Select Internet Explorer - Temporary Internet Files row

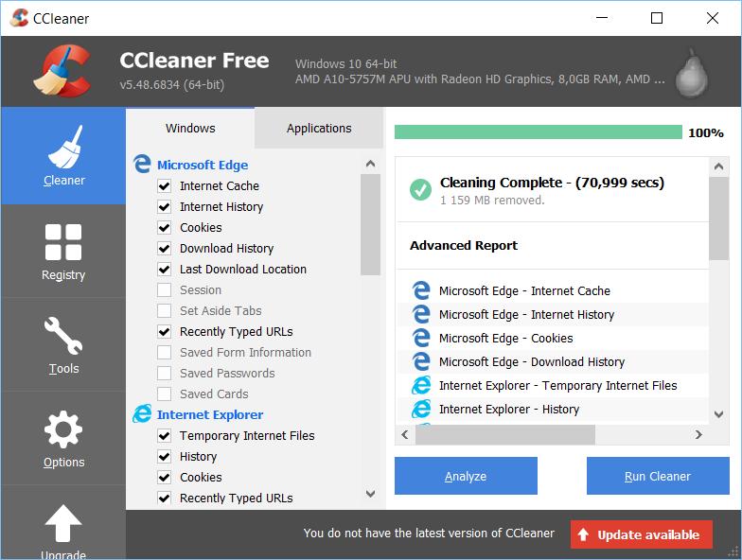click(x=553, y=386)
